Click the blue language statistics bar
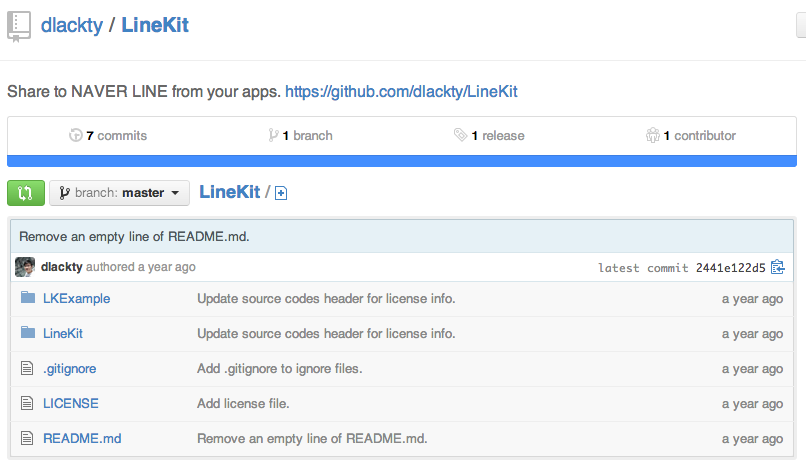 pos(402,161)
